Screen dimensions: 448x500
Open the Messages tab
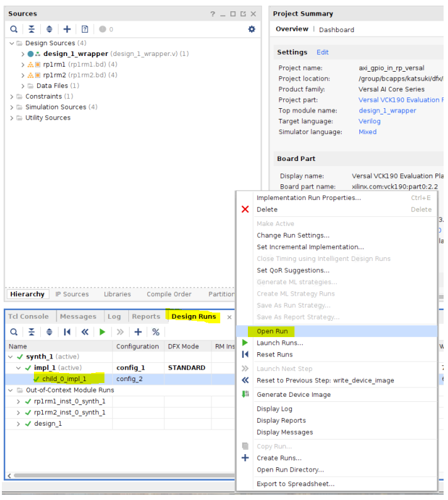[x=78, y=316]
